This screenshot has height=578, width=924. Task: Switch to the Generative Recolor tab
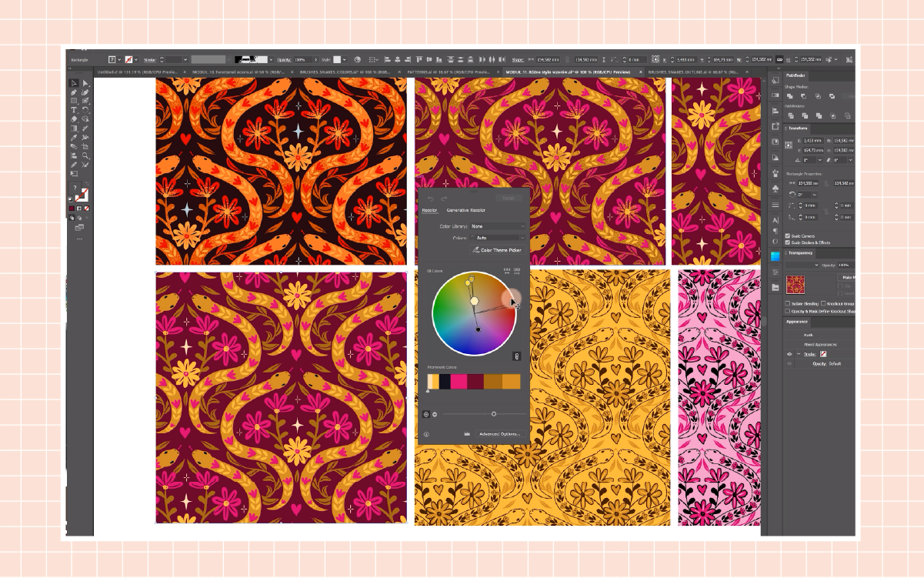[x=466, y=210]
